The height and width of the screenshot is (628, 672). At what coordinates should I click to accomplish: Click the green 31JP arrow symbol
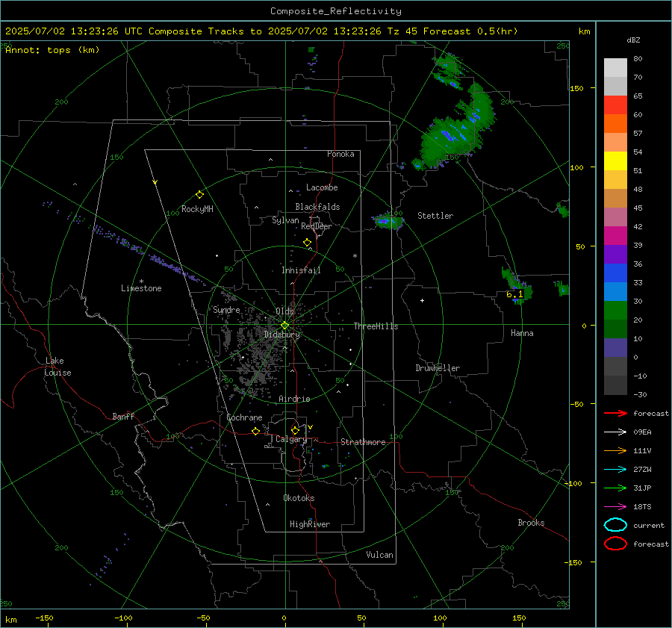pyautogui.click(x=615, y=488)
